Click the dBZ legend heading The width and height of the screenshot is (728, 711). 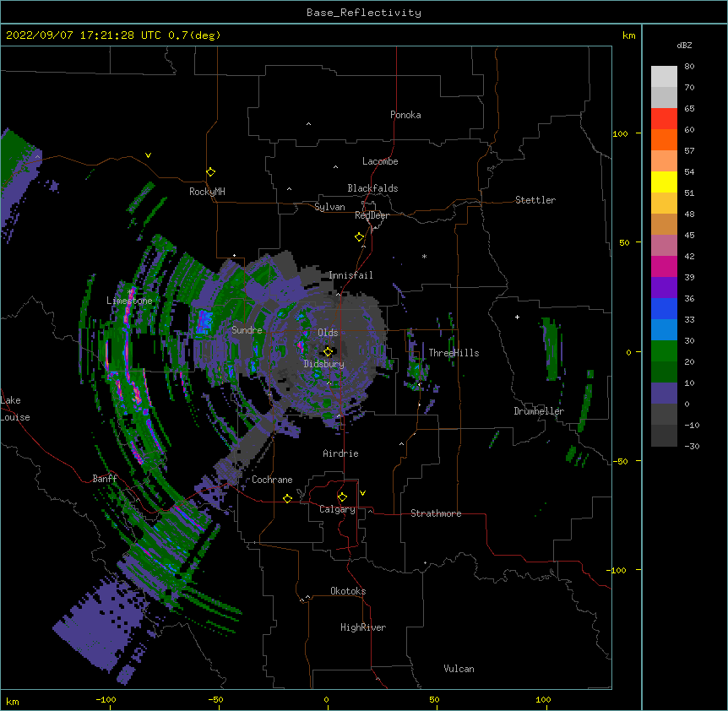(x=684, y=46)
